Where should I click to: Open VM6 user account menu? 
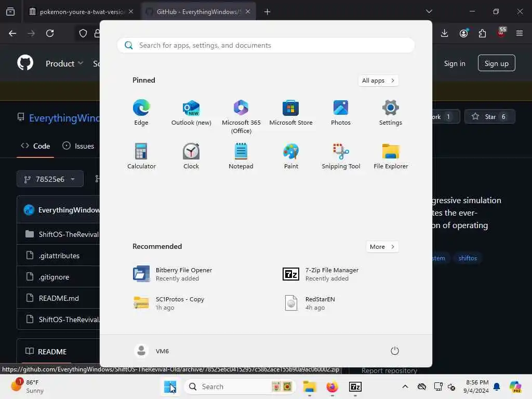tap(152, 351)
